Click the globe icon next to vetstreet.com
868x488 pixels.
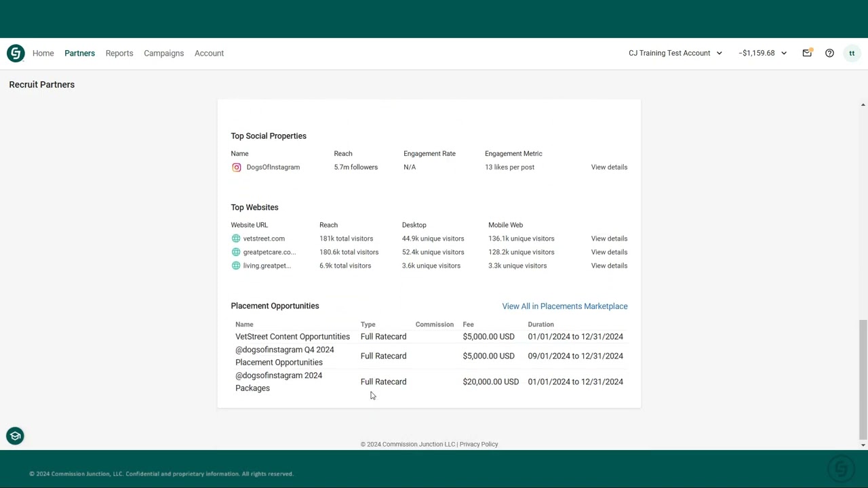(x=236, y=239)
